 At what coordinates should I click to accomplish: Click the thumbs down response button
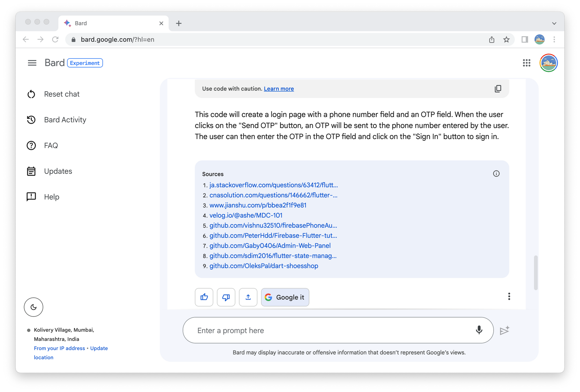(x=226, y=297)
